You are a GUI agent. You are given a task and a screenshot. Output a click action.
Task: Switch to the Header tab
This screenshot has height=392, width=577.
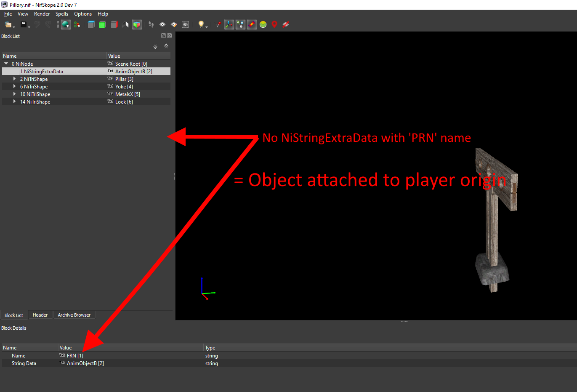pos(40,315)
